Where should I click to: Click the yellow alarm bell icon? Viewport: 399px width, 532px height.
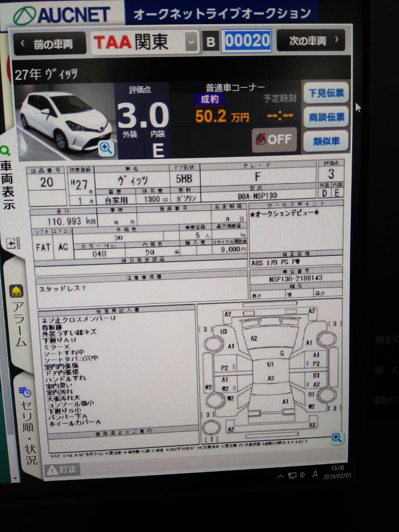pyautogui.click(x=17, y=291)
